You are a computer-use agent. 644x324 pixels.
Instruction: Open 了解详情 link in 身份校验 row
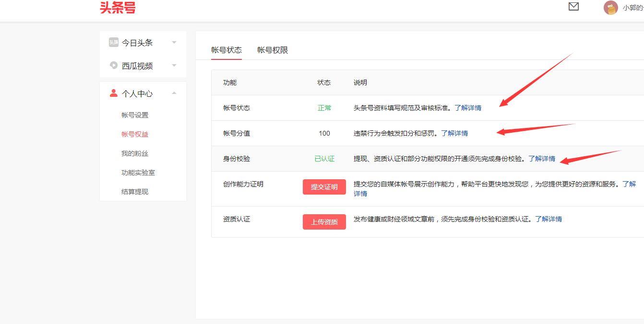point(542,159)
